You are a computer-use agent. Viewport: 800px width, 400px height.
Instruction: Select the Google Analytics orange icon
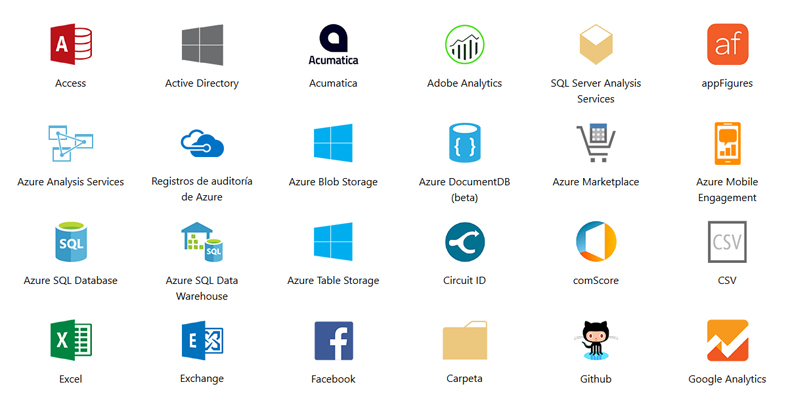727,340
